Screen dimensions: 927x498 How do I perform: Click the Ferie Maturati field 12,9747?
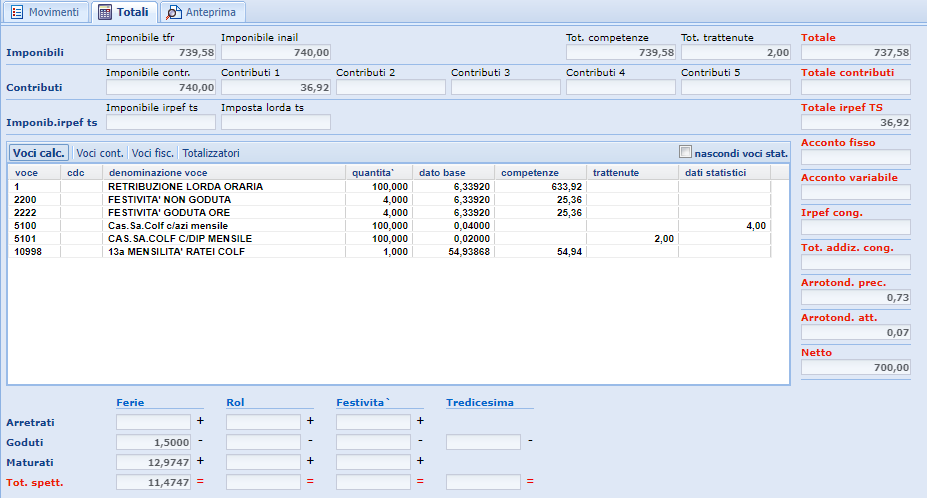[154, 462]
